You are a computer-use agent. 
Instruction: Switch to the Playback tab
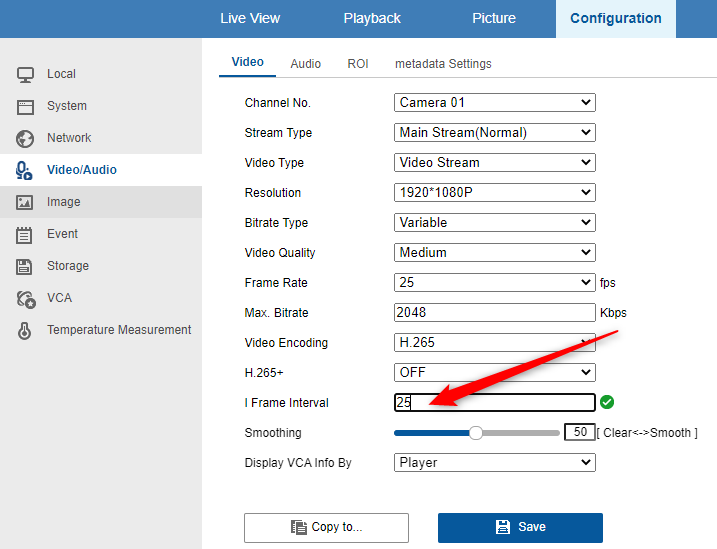point(372,18)
